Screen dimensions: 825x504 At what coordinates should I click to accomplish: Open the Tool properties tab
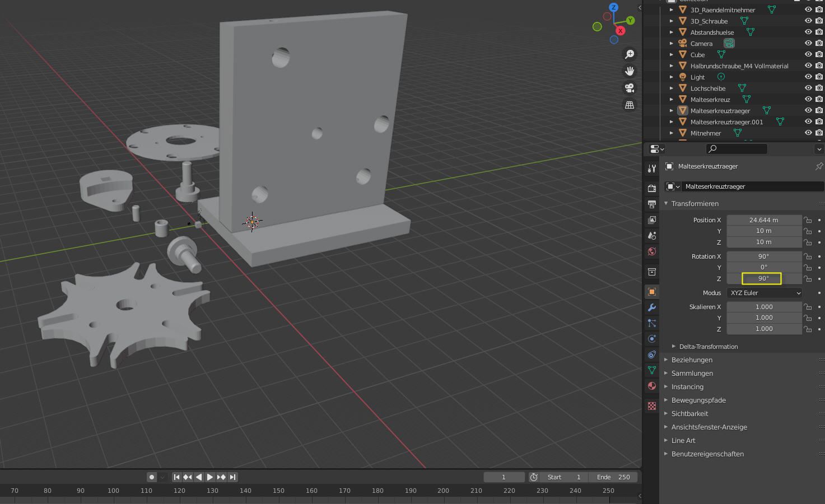pos(651,169)
